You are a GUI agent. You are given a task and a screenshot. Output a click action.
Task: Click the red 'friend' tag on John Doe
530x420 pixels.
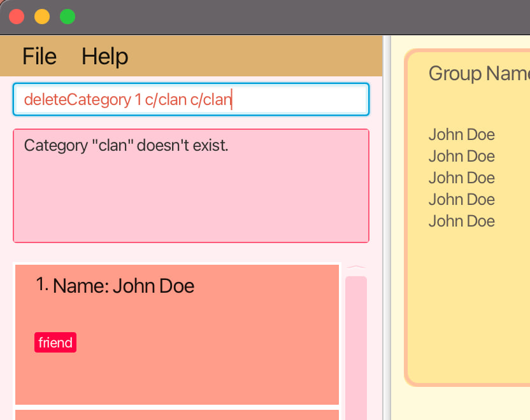click(x=55, y=342)
